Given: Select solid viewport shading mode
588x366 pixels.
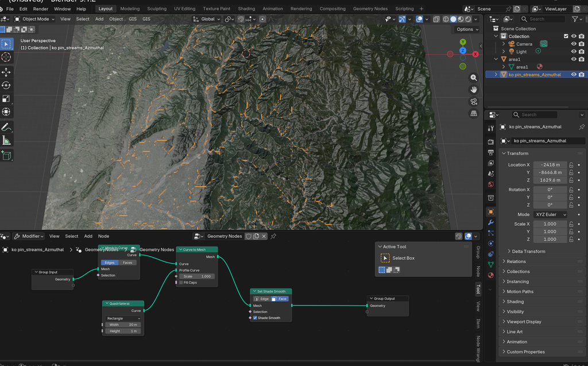Looking at the screenshot, I should pyautogui.click(x=454, y=19).
